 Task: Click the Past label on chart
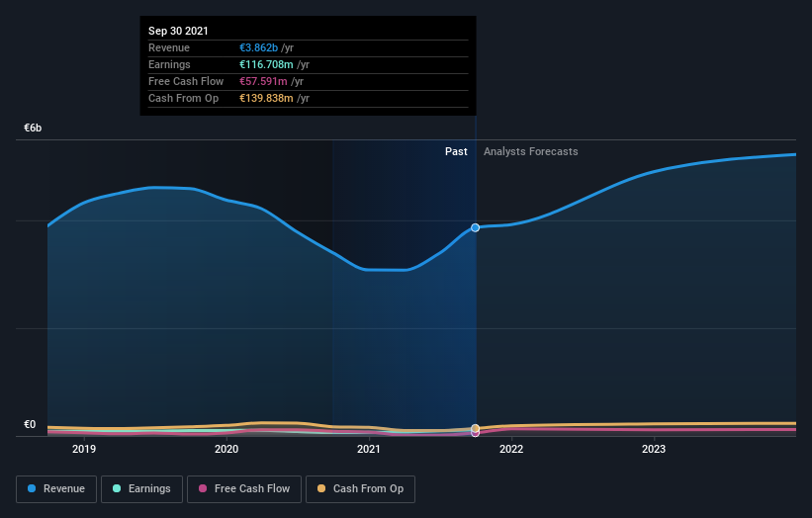pos(456,151)
